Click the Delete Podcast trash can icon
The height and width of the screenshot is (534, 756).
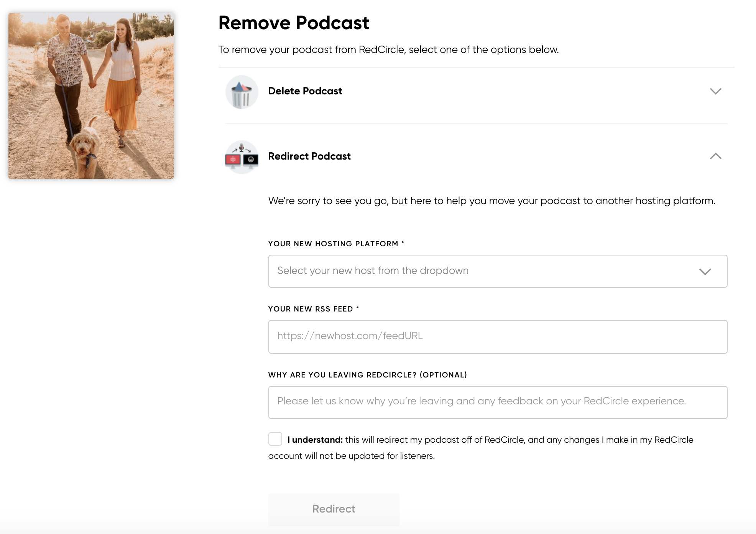click(242, 92)
